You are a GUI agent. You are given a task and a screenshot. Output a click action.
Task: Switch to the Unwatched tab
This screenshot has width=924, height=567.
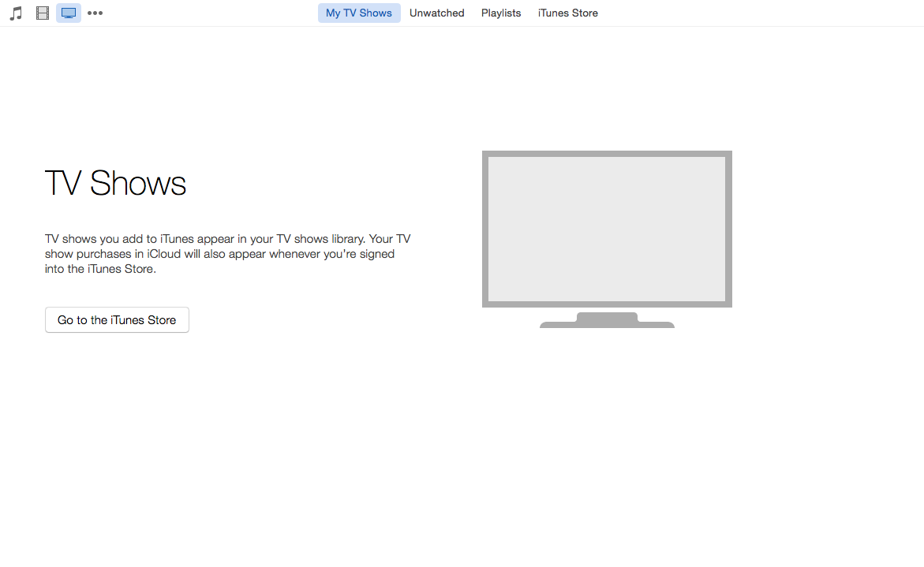tap(436, 13)
